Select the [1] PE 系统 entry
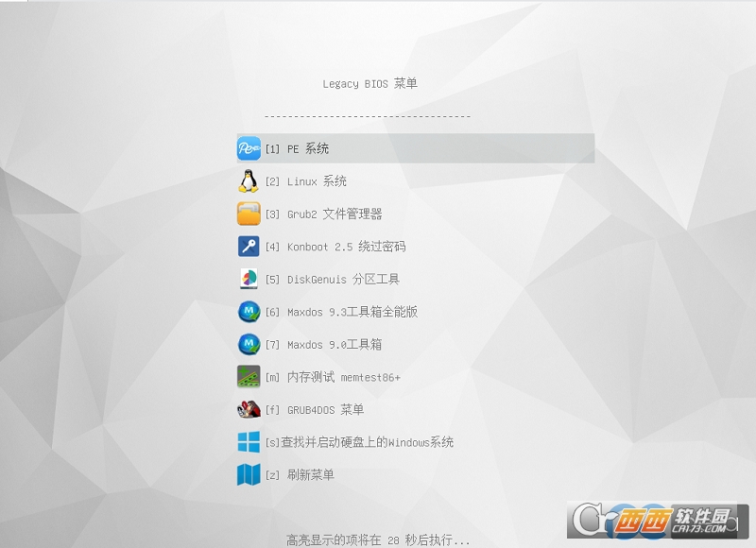756x548 pixels. click(x=416, y=148)
